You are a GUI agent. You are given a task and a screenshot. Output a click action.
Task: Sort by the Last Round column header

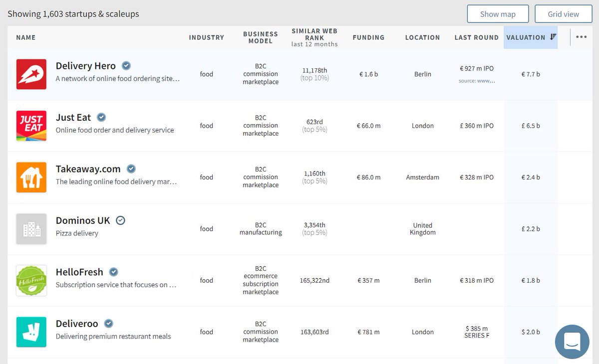[x=477, y=37]
